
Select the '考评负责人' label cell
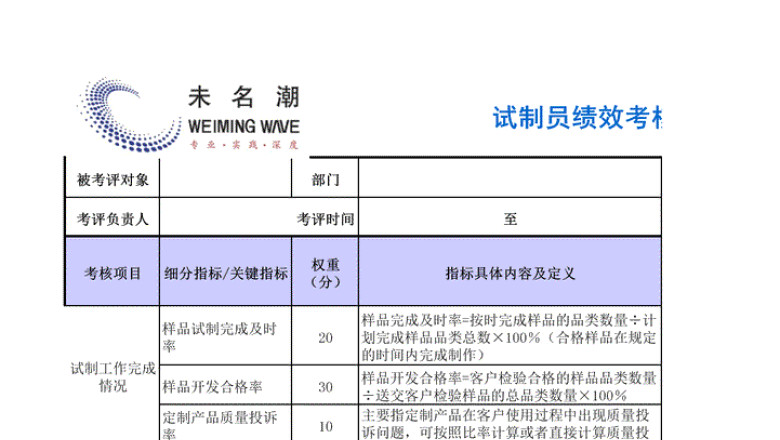pos(112,219)
